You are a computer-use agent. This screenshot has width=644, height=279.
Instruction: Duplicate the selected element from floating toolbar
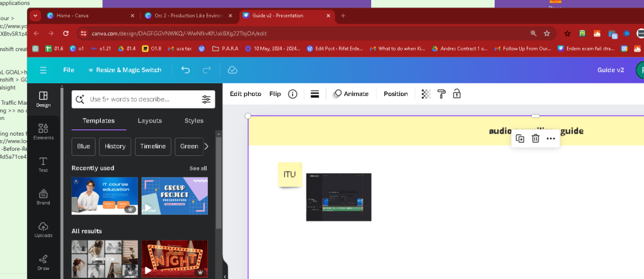[520, 139]
